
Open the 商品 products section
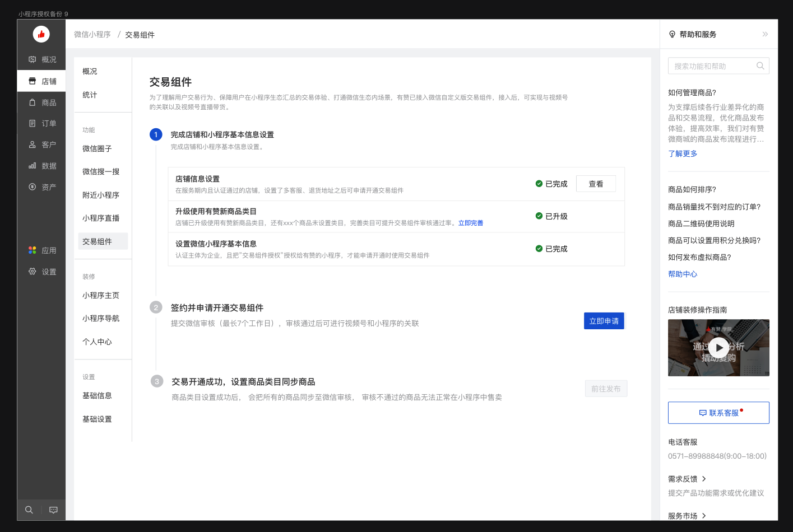tap(42, 102)
